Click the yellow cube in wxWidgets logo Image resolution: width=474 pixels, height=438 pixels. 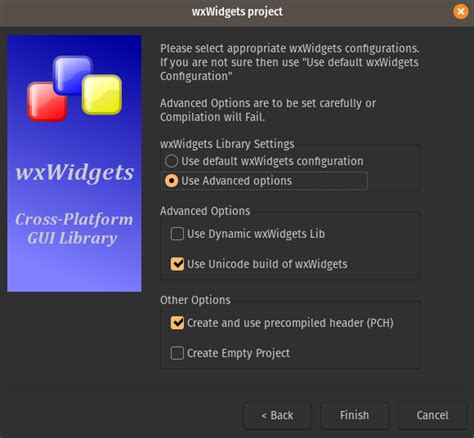click(102, 95)
